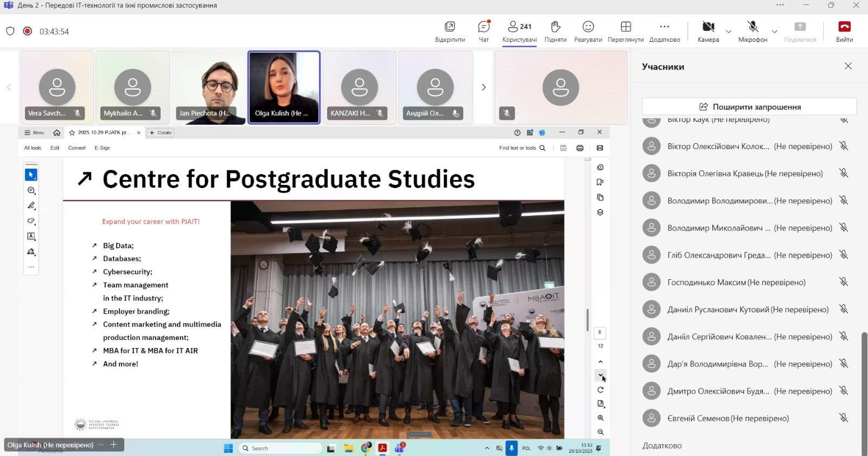
Task: Show next participants with right chevron
Action: pos(483,87)
